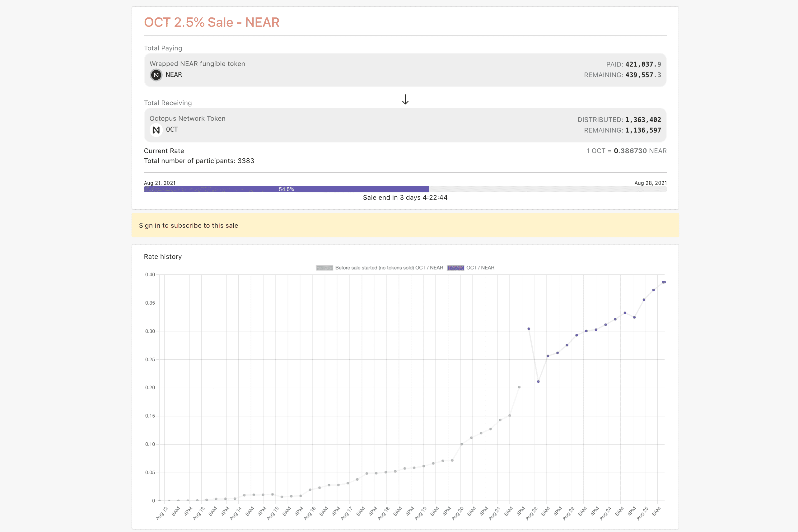Click the purple 'OCT / NEAR' legend swatch
Screen dimensions: 798x532
coord(456,268)
